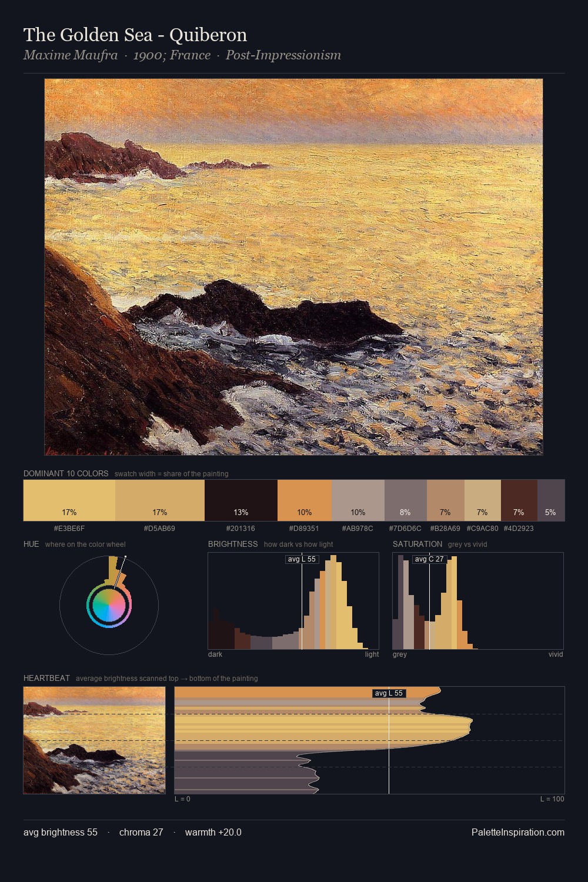Click the 'Post-Impressionism' style label
The image size is (588, 882).
pyautogui.click(x=283, y=55)
